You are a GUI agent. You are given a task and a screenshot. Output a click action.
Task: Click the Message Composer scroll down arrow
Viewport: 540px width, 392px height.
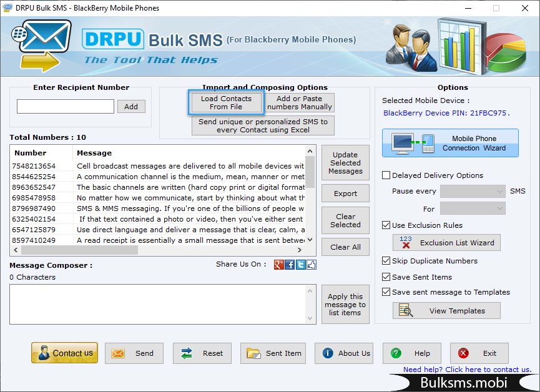click(x=310, y=318)
